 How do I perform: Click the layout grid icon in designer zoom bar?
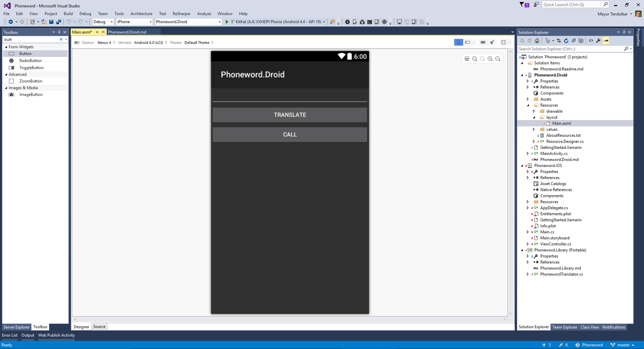pyautogui.click(x=467, y=59)
